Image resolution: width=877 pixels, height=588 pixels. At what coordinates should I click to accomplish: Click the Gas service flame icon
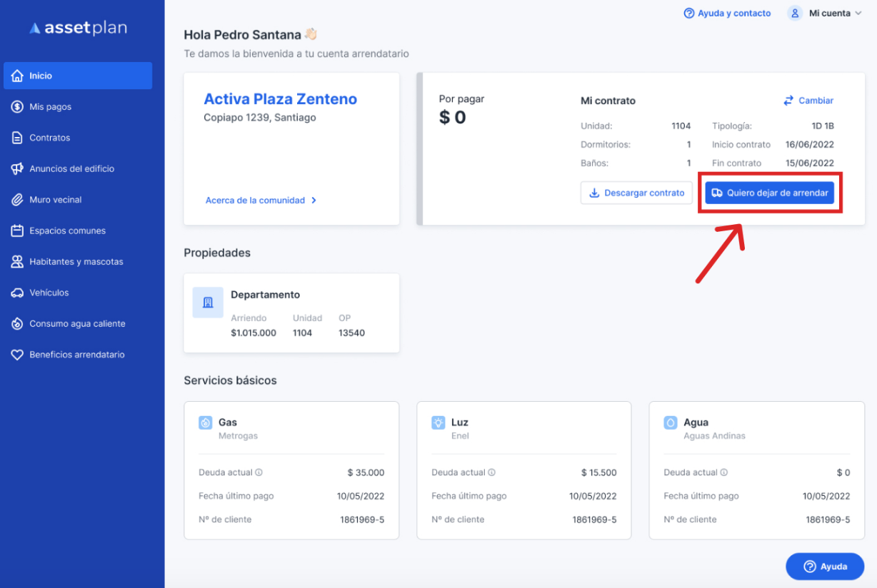click(206, 422)
